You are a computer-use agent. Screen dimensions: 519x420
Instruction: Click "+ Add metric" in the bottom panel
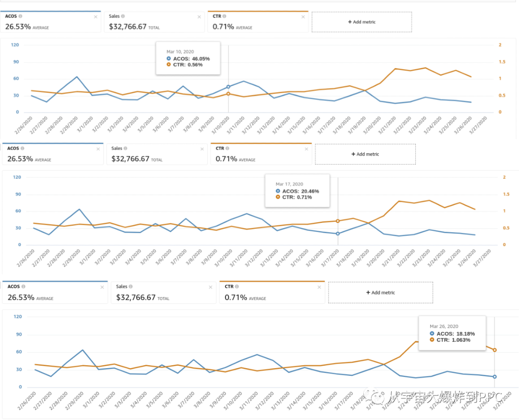tap(380, 293)
